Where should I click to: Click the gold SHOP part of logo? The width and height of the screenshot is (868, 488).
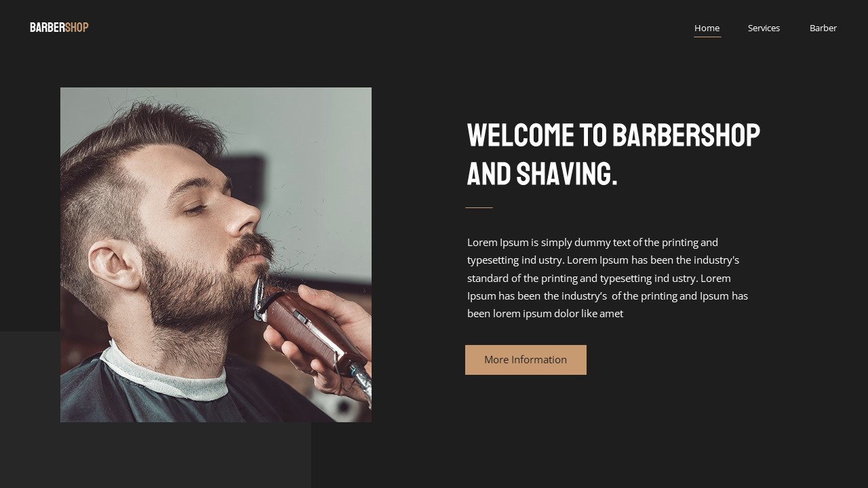tap(77, 27)
